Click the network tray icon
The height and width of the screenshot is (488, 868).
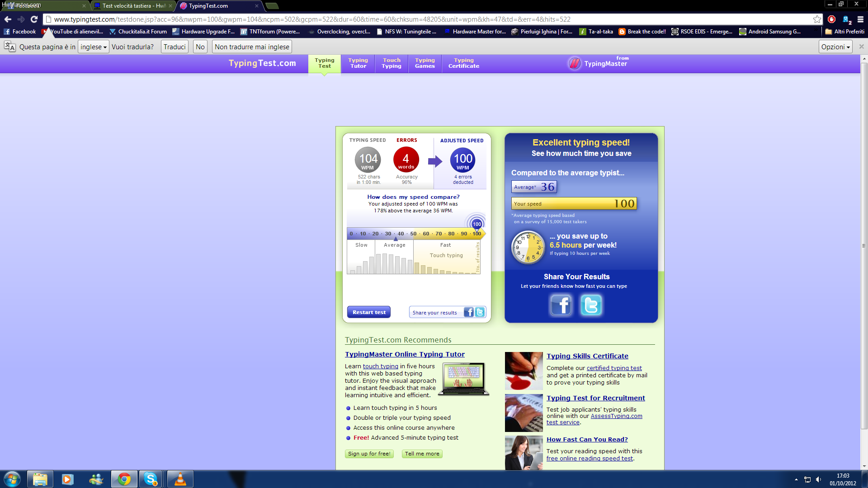[x=807, y=479]
